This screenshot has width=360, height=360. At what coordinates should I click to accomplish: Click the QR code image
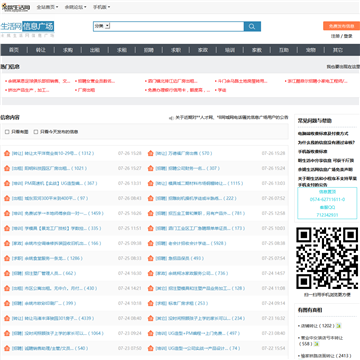(x=327, y=258)
